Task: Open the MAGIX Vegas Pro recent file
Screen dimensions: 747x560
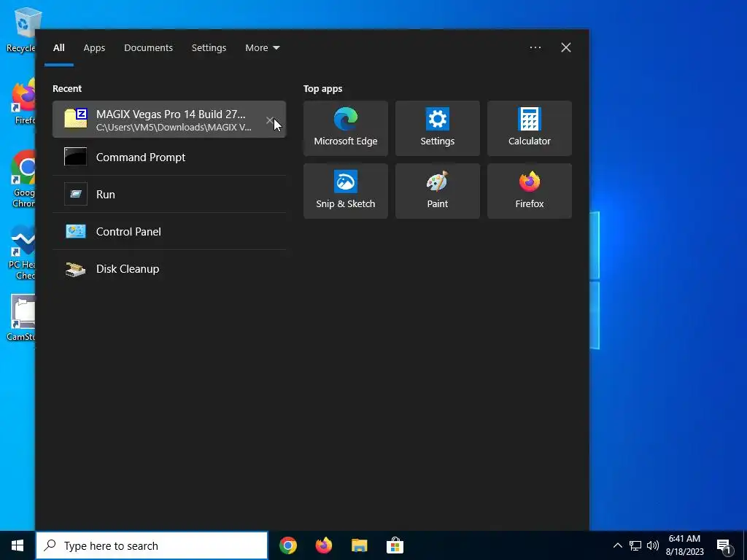Action: tap(169, 119)
